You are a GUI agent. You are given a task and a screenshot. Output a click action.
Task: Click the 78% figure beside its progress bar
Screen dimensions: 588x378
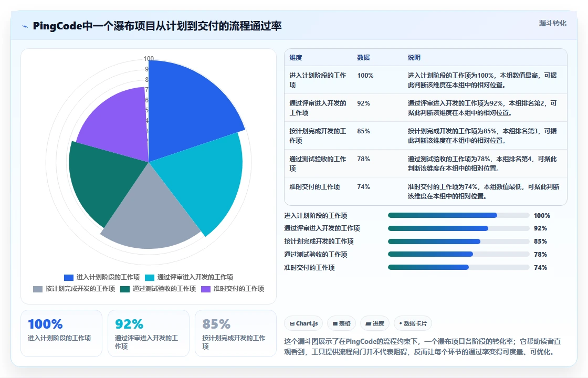[x=540, y=255]
